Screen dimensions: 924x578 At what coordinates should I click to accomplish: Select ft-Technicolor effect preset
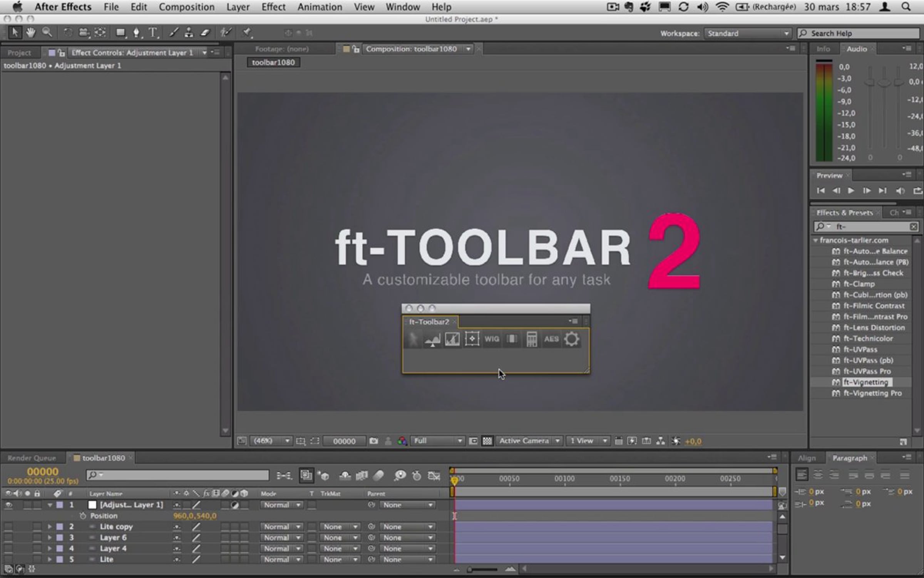click(x=868, y=338)
